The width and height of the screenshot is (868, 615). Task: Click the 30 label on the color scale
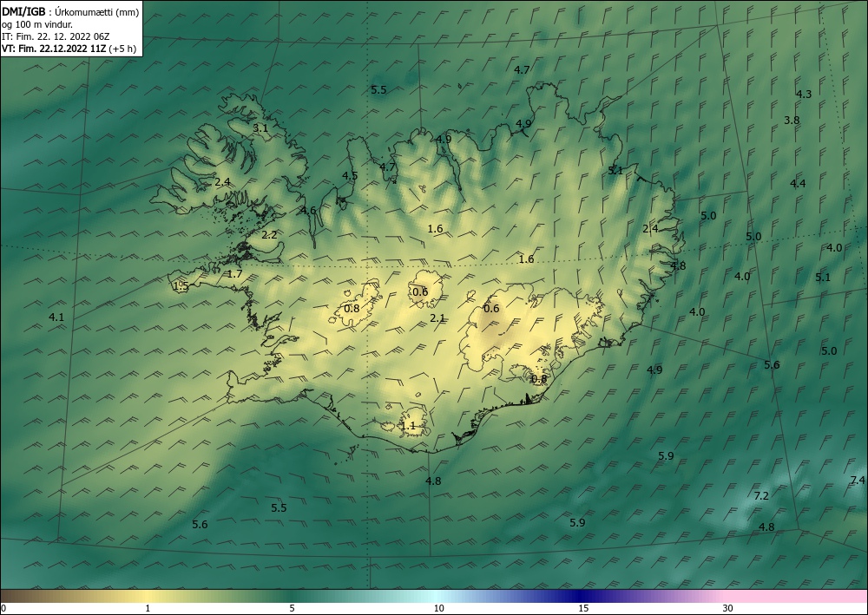(728, 609)
